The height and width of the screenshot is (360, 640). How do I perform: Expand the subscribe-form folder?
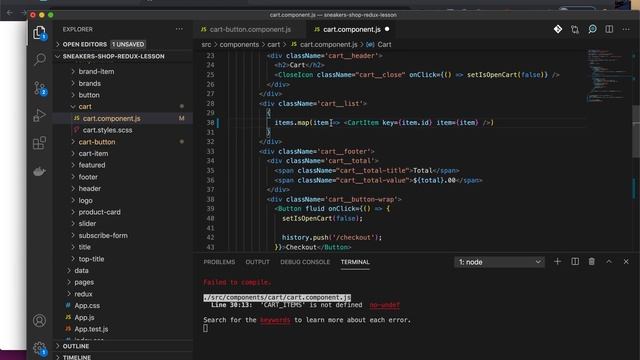tap(103, 236)
